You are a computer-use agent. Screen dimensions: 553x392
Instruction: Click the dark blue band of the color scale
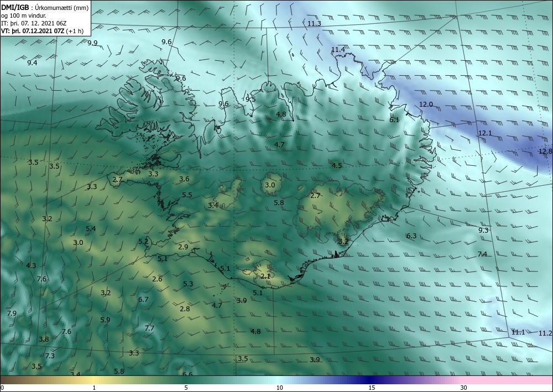(368, 380)
